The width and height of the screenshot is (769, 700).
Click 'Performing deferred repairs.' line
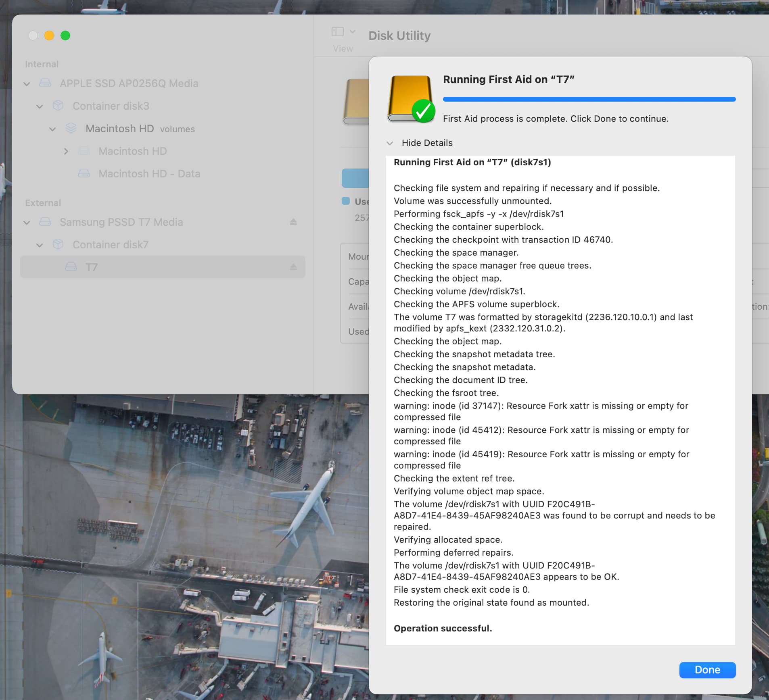pos(453,552)
